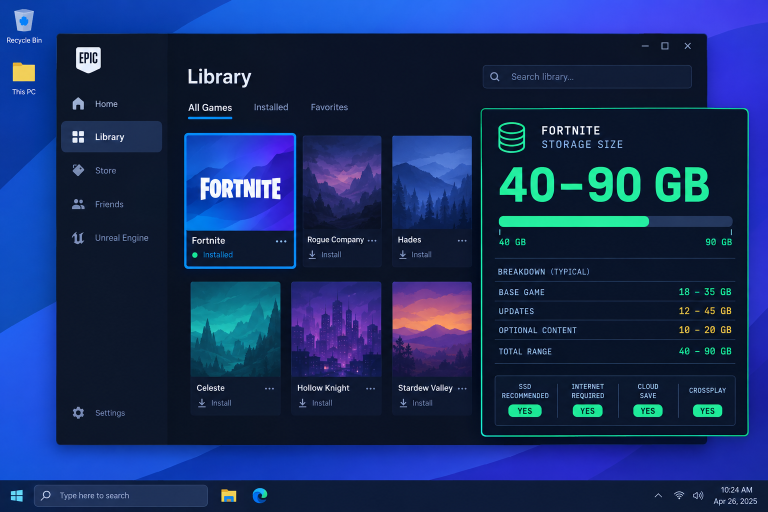Switch to the Favorites tab
Image resolution: width=768 pixels, height=512 pixels.
pyautogui.click(x=329, y=107)
